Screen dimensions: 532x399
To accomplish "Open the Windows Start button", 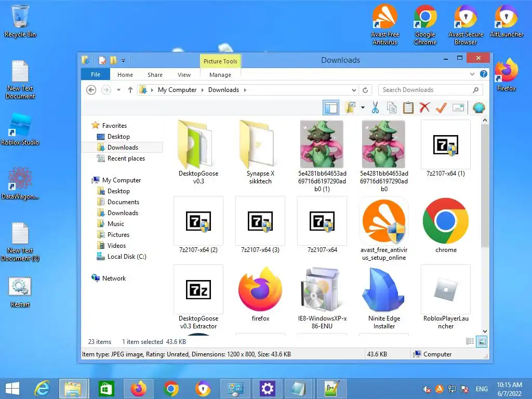I will (x=12, y=389).
